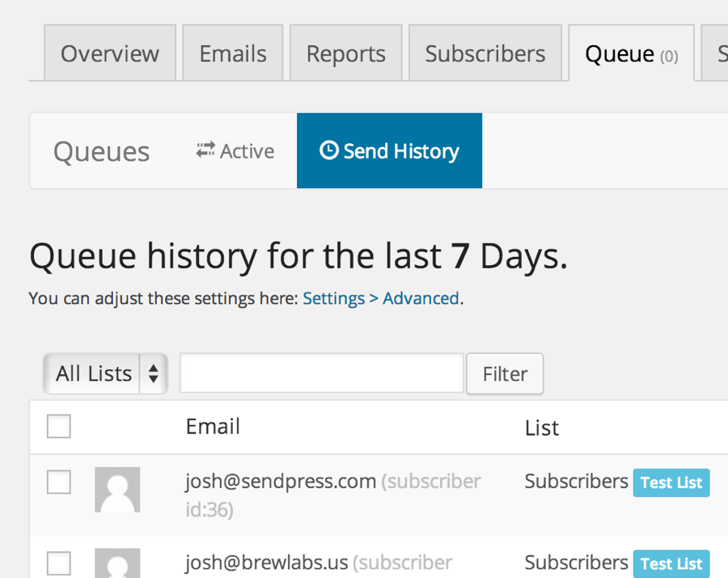Click the up-down arrows on All Lists
Image resolution: width=728 pixels, height=578 pixels.
click(x=154, y=373)
